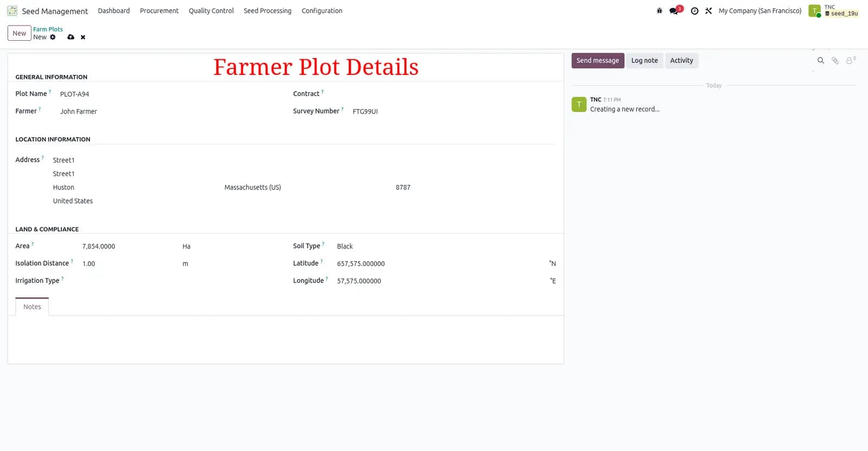Viewport: 868px width, 451px height.
Task: Open the Quality Control menu
Action: click(211, 11)
